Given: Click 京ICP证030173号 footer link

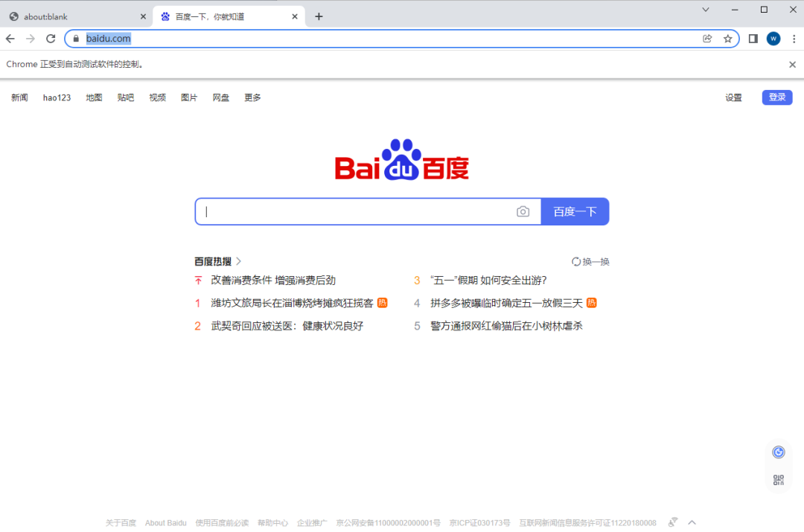Looking at the screenshot, I should click(480, 523).
